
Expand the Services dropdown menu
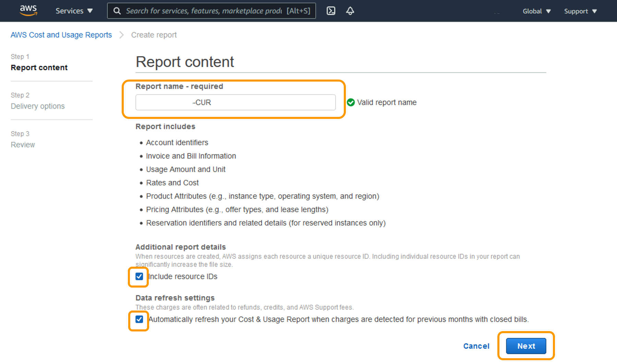74,11
